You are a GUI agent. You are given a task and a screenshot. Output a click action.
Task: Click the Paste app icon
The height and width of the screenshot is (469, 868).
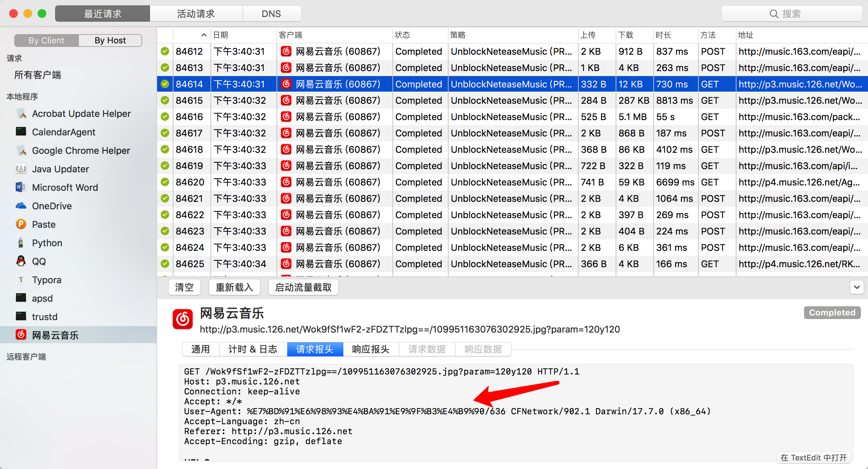pos(21,224)
